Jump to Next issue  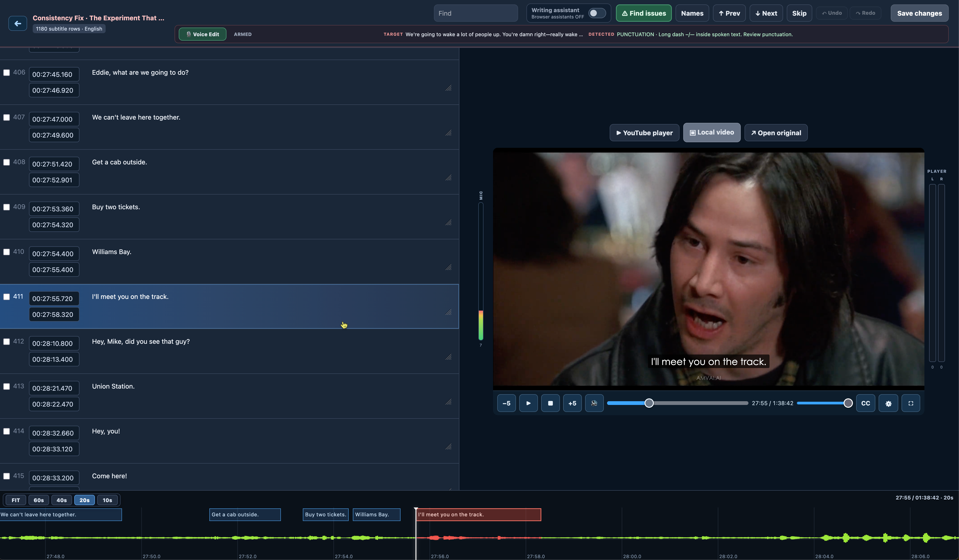(766, 13)
